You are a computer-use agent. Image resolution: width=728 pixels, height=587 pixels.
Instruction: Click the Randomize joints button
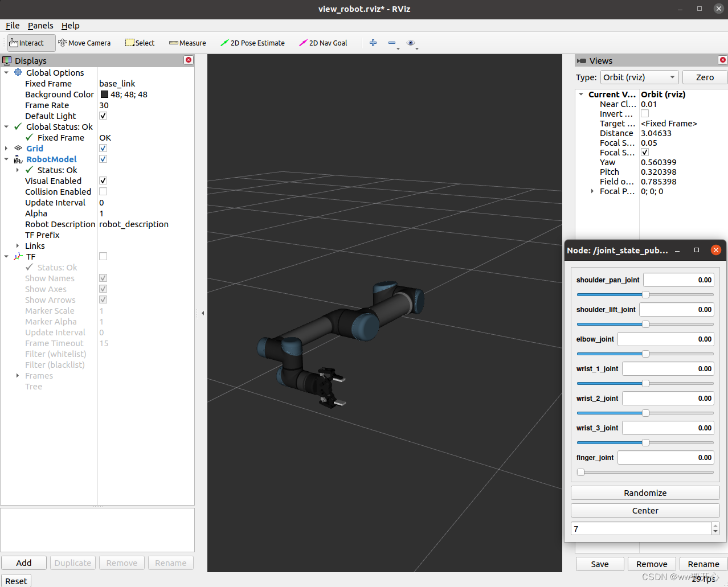click(x=645, y=493)
